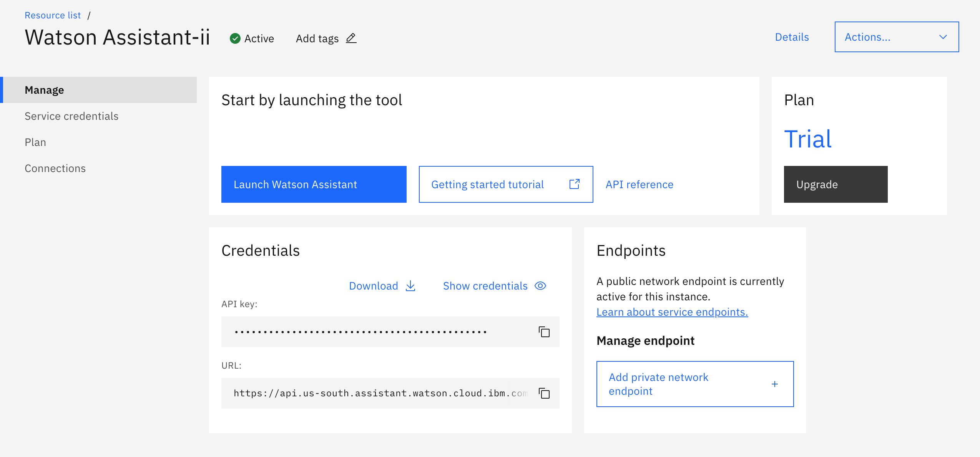This screenshot has height=457, width=980.
Task: Click the download arrow icon in Credentials
Action: [x=410, y=286]
